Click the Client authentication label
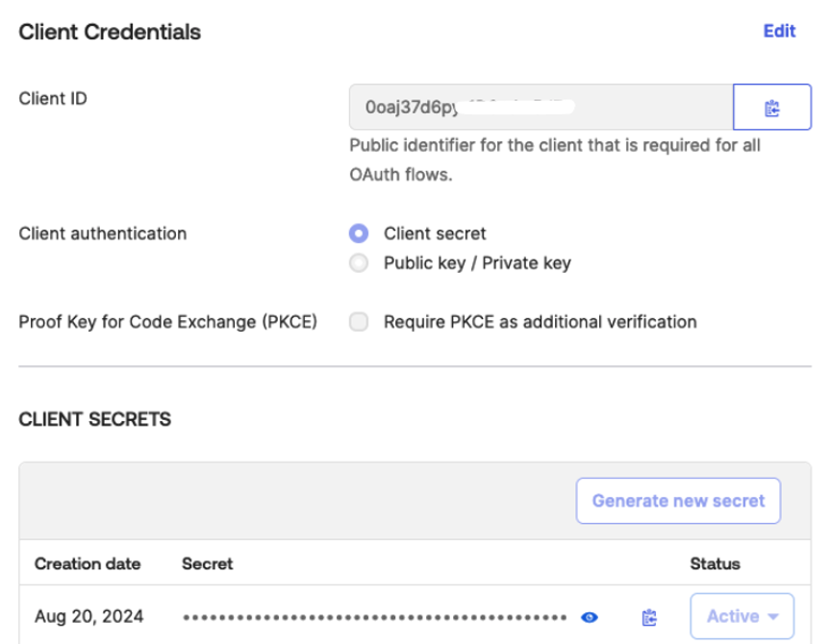This screenshot has width=830, height=644. [103, 234]
